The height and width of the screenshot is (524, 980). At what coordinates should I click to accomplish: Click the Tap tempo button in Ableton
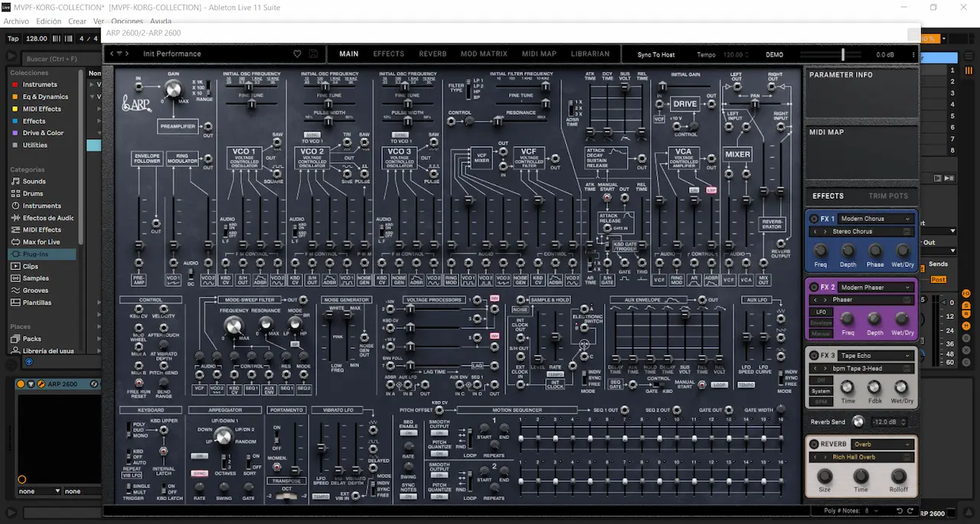pyautogui.click(x=13, y=38)
